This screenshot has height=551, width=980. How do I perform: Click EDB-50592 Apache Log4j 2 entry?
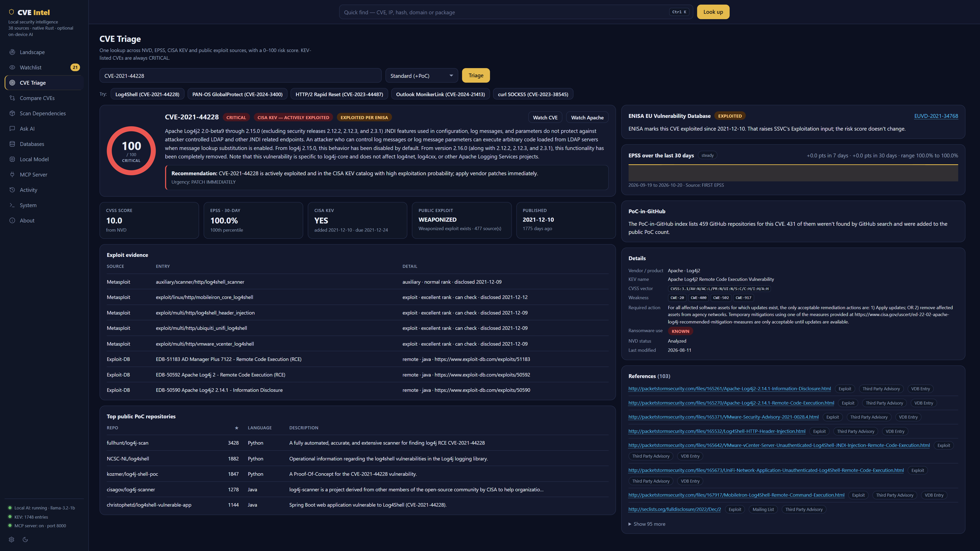[x=220, y=375]
